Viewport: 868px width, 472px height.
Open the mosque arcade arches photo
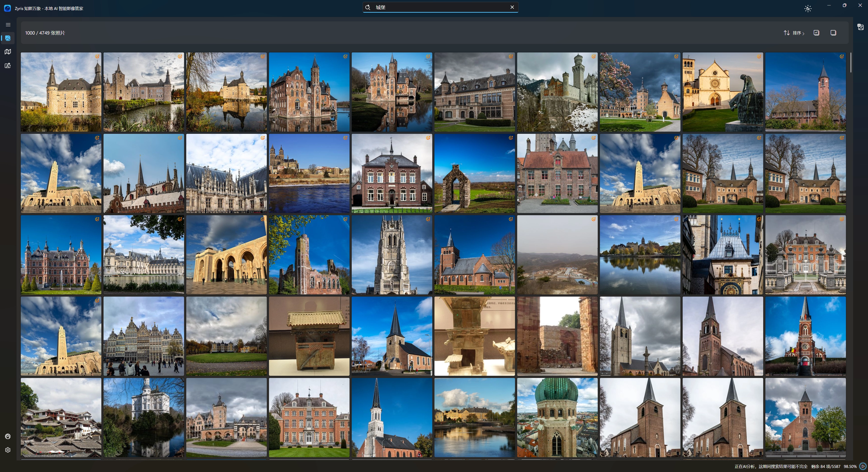pyautogui.click(x=226, y=255)
